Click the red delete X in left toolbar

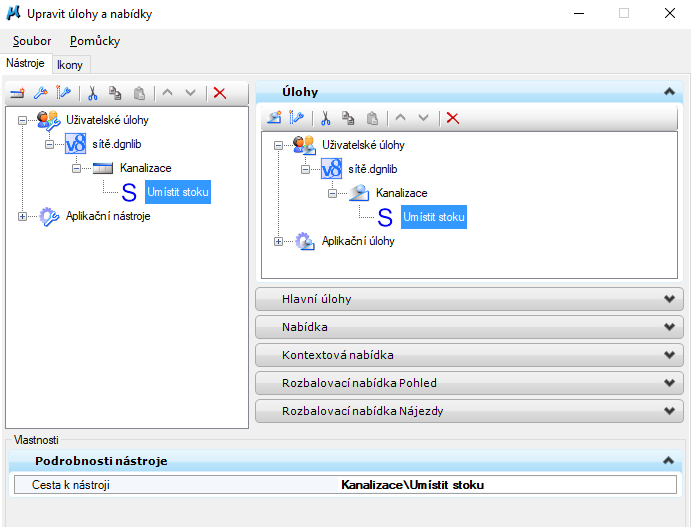(x=220, y=93)
